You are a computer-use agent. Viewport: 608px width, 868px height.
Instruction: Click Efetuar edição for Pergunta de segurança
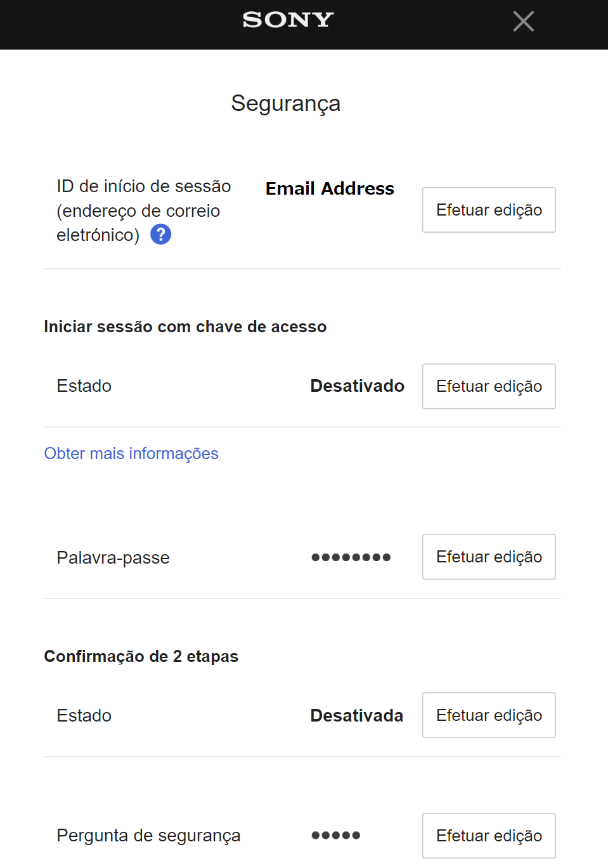click(x=488, y=836)
